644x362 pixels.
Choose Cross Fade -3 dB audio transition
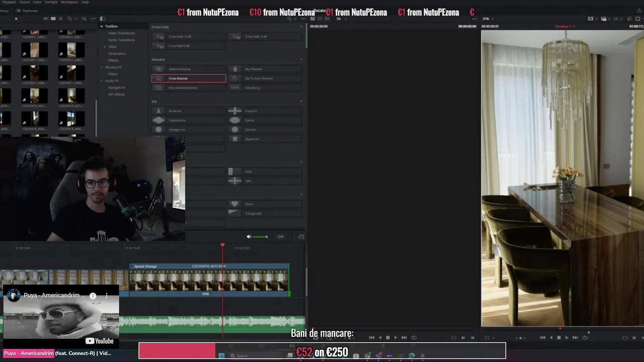pos(265,37)
